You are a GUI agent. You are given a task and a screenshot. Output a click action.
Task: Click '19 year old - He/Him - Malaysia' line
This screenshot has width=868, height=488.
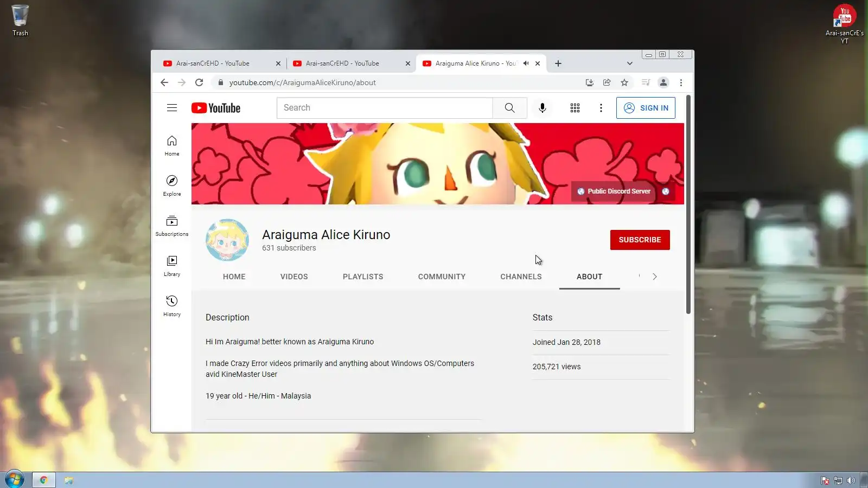258,396
